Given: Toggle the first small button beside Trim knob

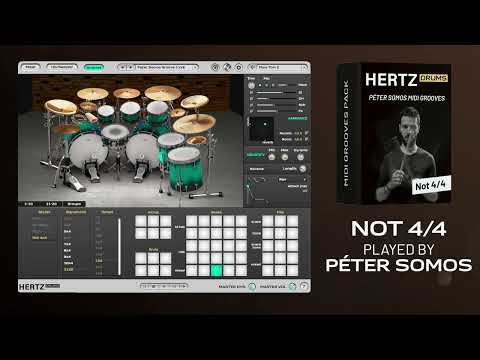Looking at the screenshot, I should tap(260, 85).
